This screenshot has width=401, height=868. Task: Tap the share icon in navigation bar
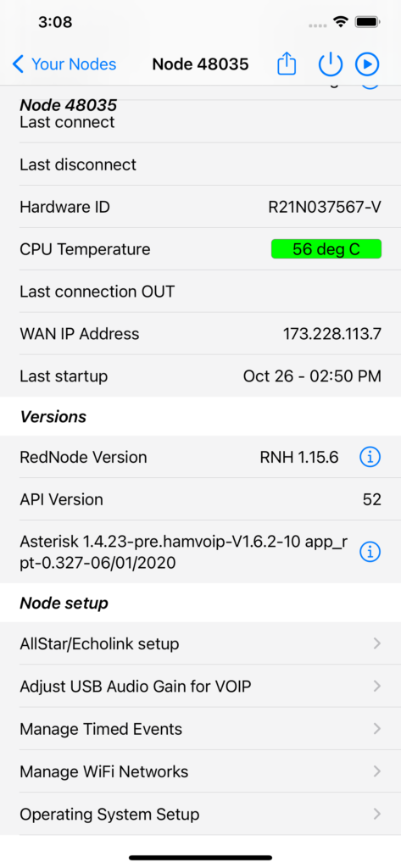coord(287,64)
